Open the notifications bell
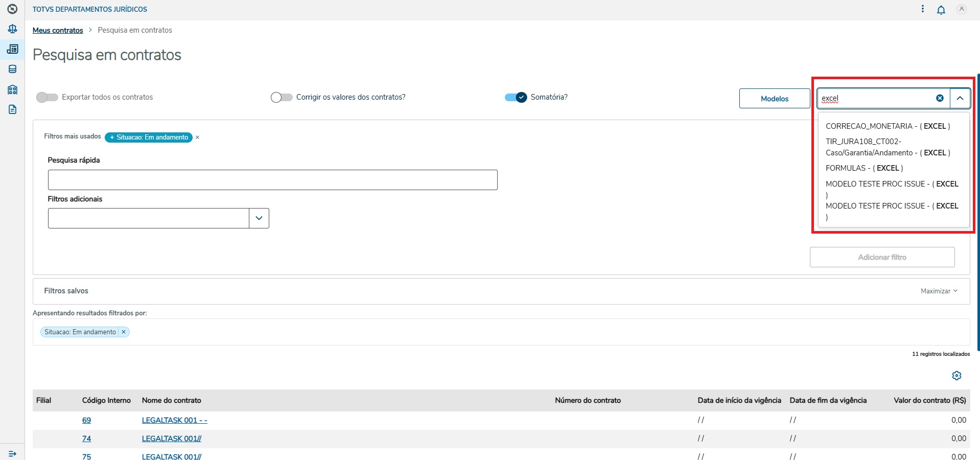 [941, 10]
